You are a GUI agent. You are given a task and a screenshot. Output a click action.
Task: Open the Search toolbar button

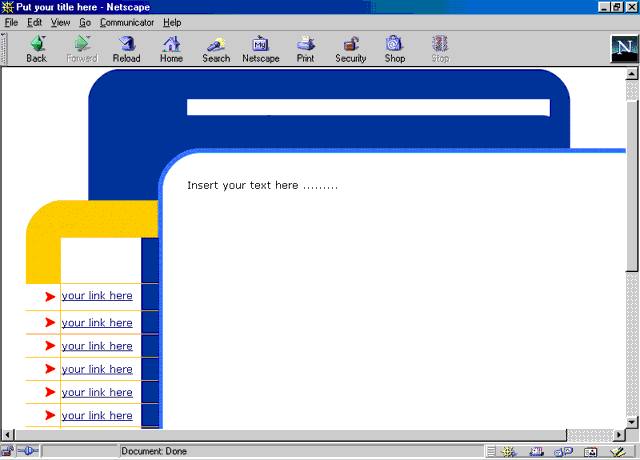pyautogui.click(x=216, y=49)
